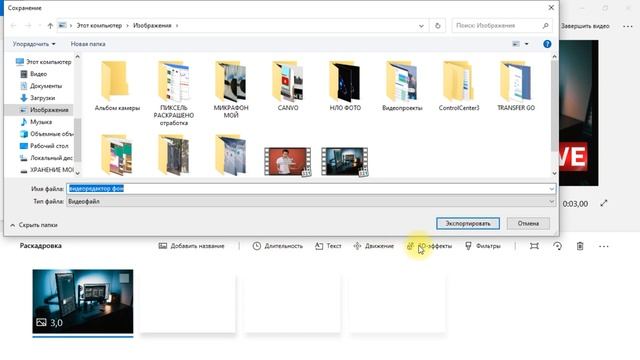Image resolution: width=640 pixels, height=360 pixels.
Task: Open storyboard more options ellipsis
Action: (604, 246)
